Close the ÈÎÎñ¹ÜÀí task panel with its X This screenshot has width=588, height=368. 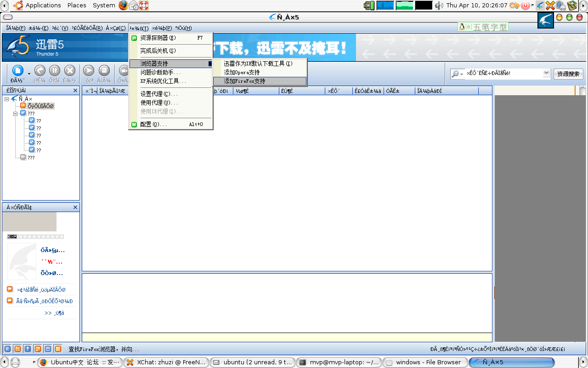[75, 91]
